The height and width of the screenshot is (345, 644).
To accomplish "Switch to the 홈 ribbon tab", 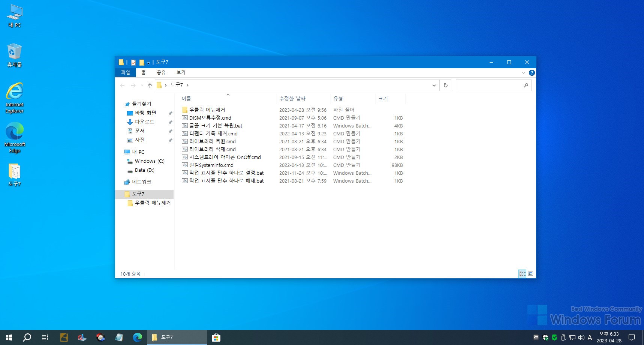I will 144,72.
